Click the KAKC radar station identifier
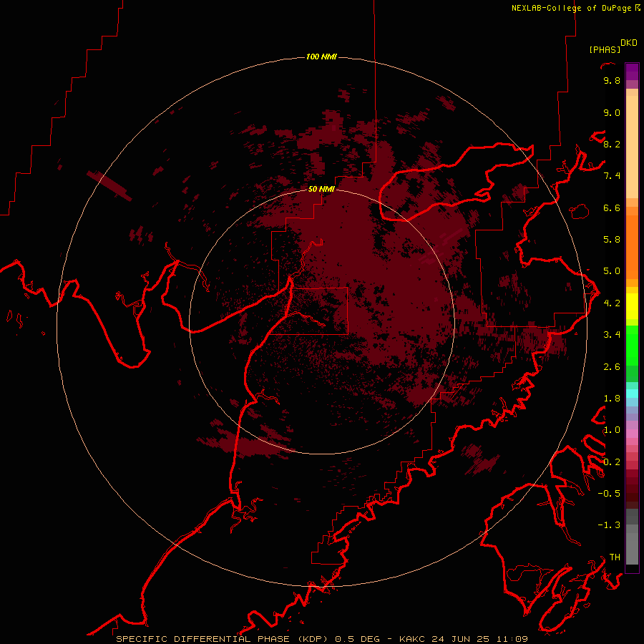The image size is (644, 644). point(413,639)
